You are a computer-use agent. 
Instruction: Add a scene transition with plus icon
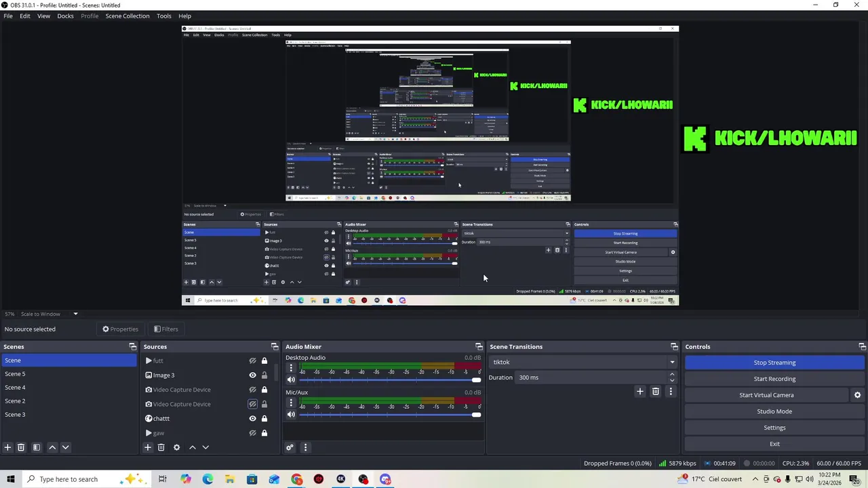639,391
